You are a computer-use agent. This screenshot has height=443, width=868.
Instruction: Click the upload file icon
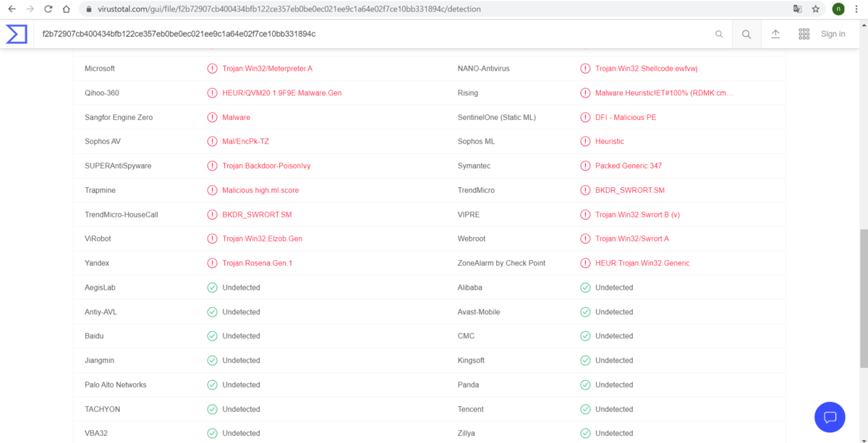(x=775, y=34)
